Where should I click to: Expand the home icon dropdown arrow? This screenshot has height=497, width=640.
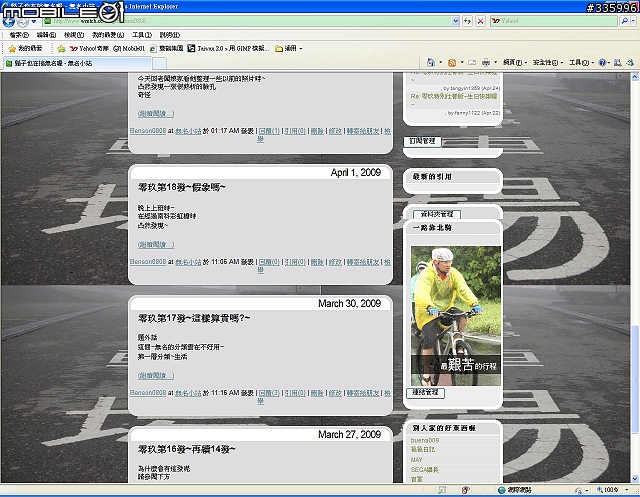pos(440,62)
